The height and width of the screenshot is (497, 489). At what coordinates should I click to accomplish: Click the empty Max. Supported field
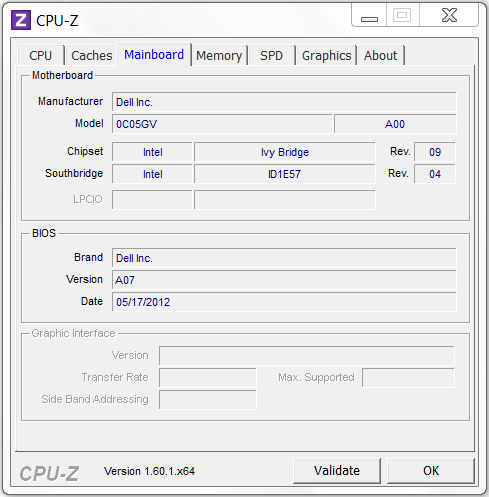coord(408,377)
